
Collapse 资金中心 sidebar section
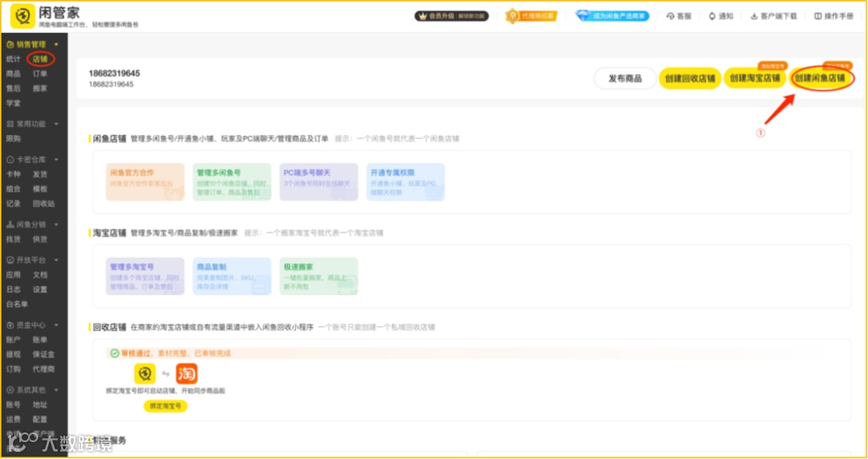pos(56,325)
